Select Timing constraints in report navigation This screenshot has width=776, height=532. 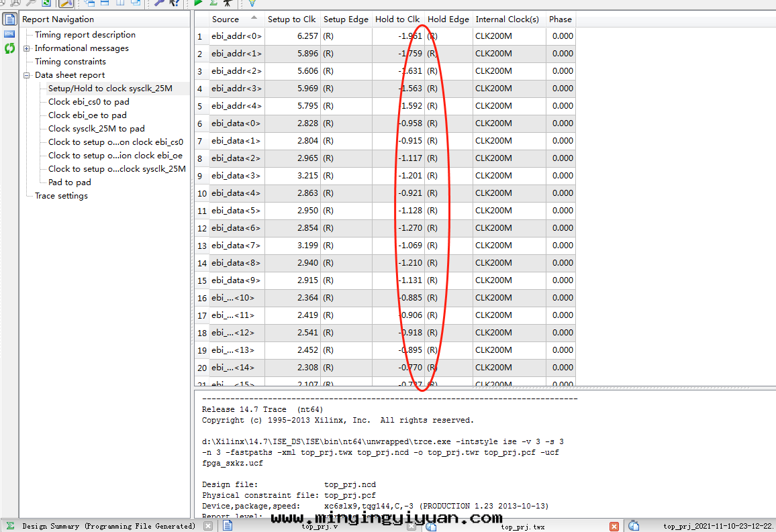(x=70, y=62)
